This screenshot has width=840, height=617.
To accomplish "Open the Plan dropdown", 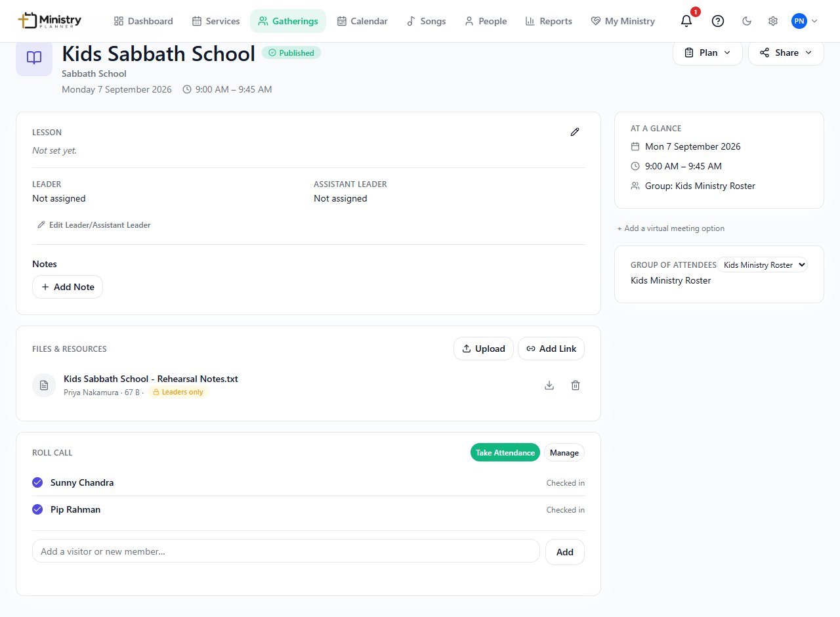I will tap(707, 53).
